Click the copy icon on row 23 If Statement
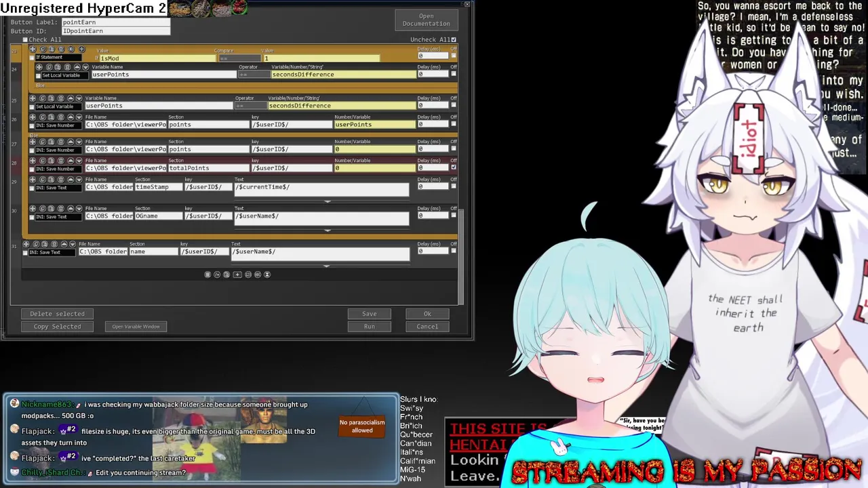This screenshot has width=868, height=488. pos(43,49)
